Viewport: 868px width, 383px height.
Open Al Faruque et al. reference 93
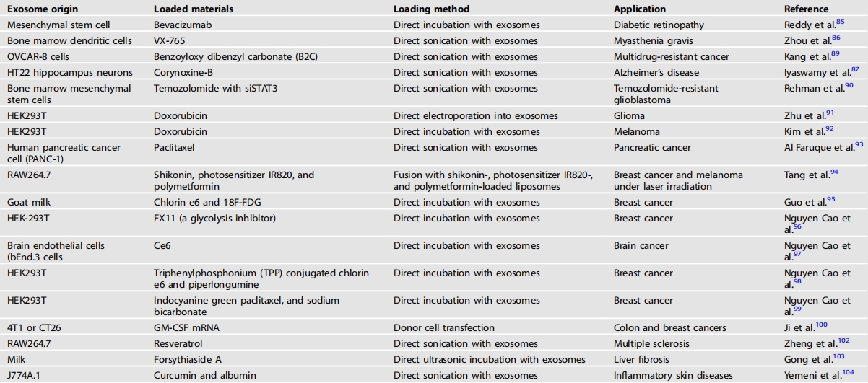(x=858, y=145)
